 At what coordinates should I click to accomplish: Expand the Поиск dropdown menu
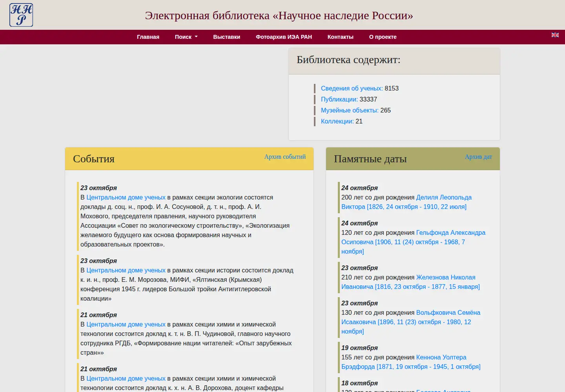pyautogui.click(x=186, y=37)
